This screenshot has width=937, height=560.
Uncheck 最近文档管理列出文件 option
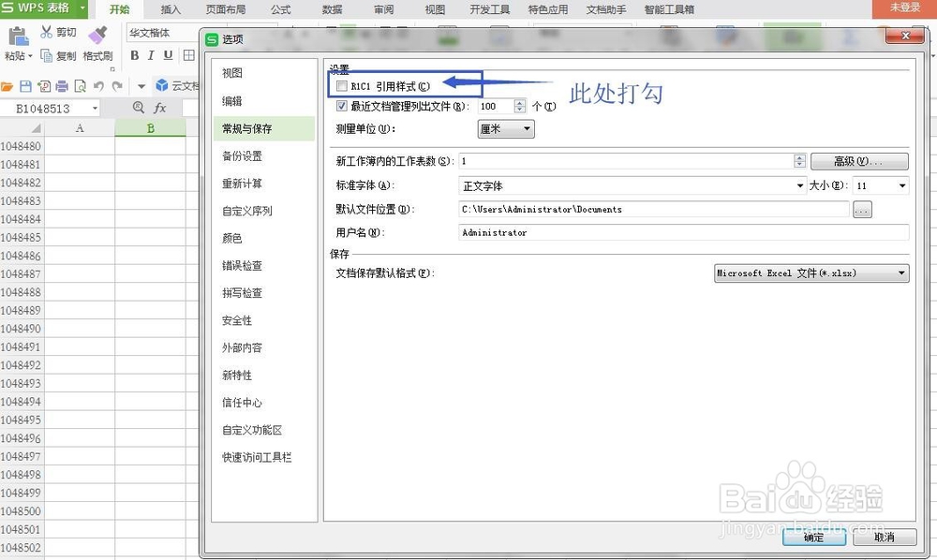342,106
